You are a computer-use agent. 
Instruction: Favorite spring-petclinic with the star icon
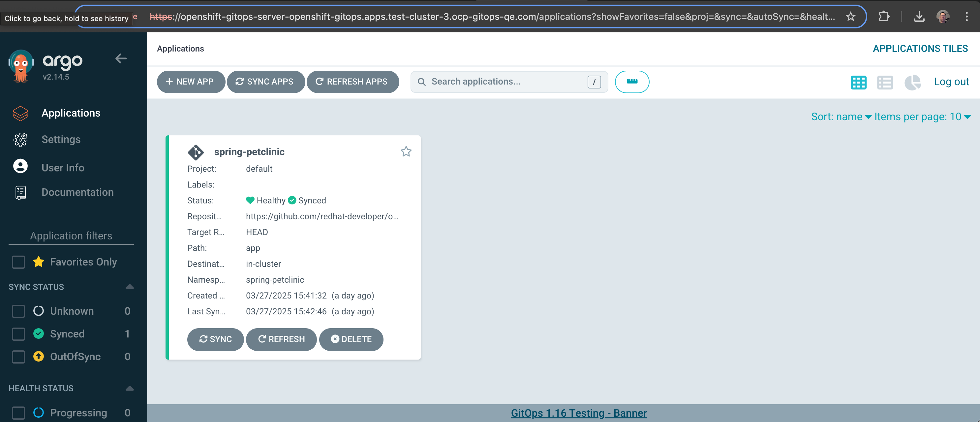click(x=406, y=152)
